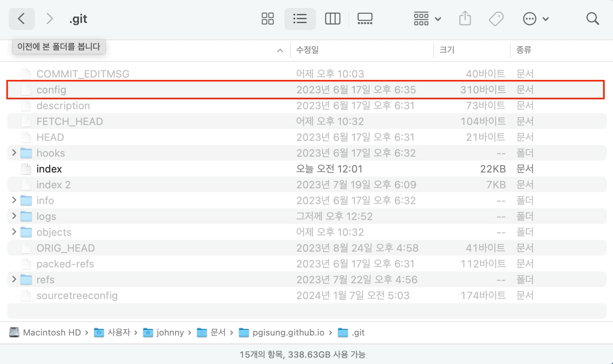
Task: Open the Share menu icon
Action: point(465,18)
